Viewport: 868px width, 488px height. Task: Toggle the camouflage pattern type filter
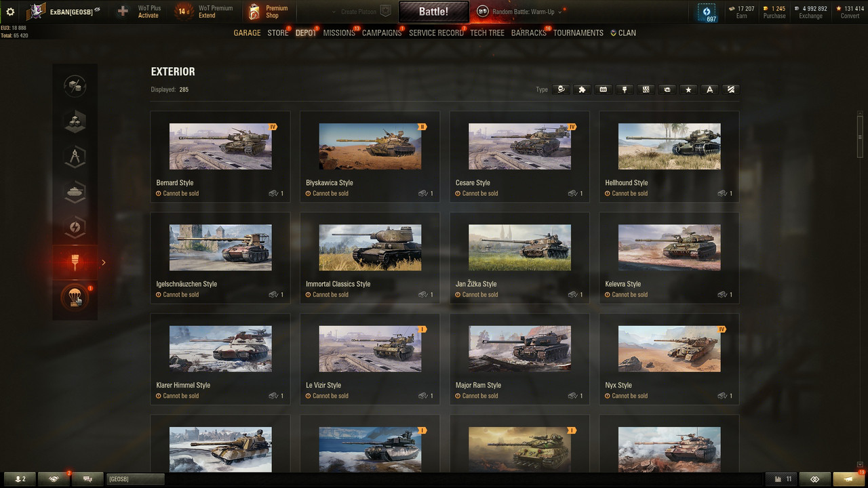(x=646, y=89)
